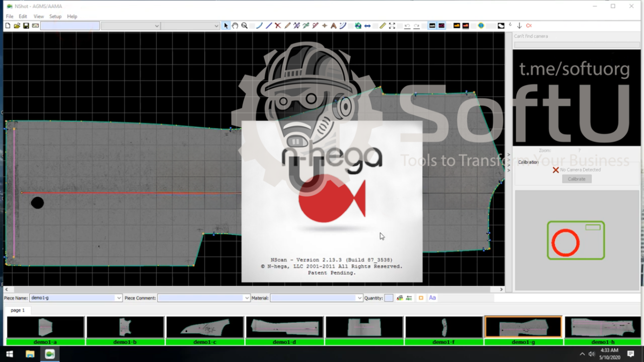
Task: Toggle the first orange image display button
Action: point(457,26)
